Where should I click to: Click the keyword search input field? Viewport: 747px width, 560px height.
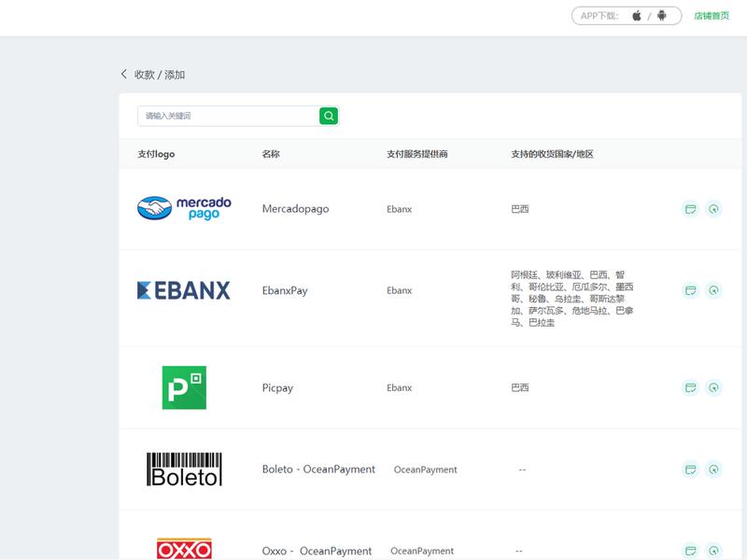pos(228,116)
